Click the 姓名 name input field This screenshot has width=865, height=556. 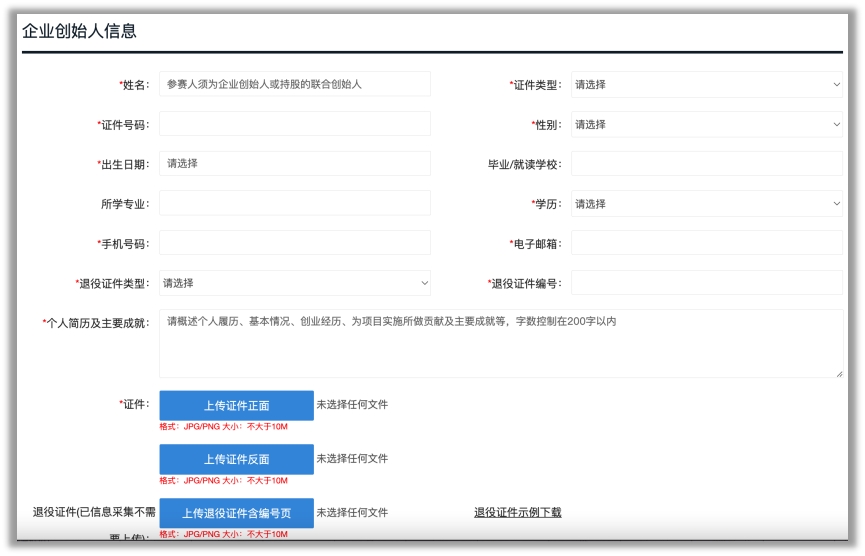(x=294, y=84)
